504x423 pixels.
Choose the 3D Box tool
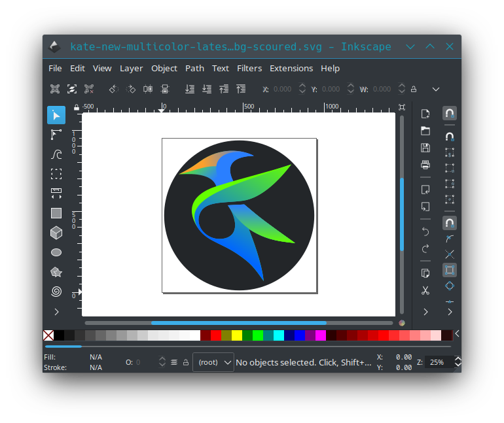[x=56, y=233]
